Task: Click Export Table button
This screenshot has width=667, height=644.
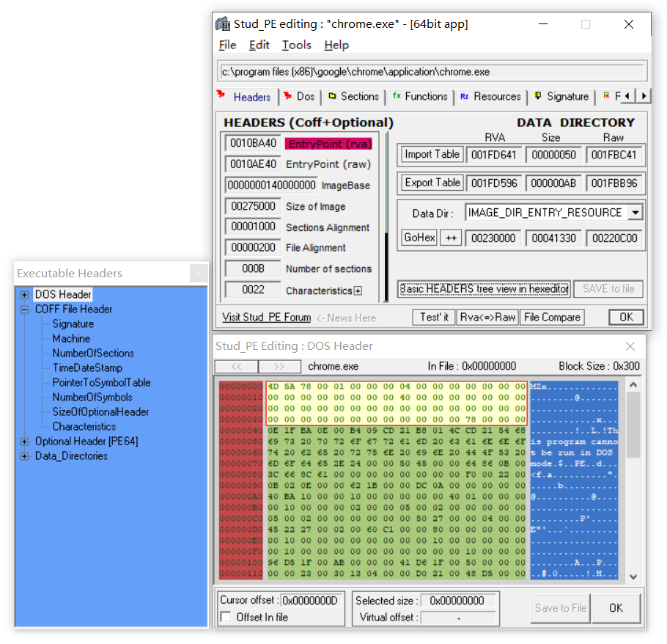Action: point(432,183)
